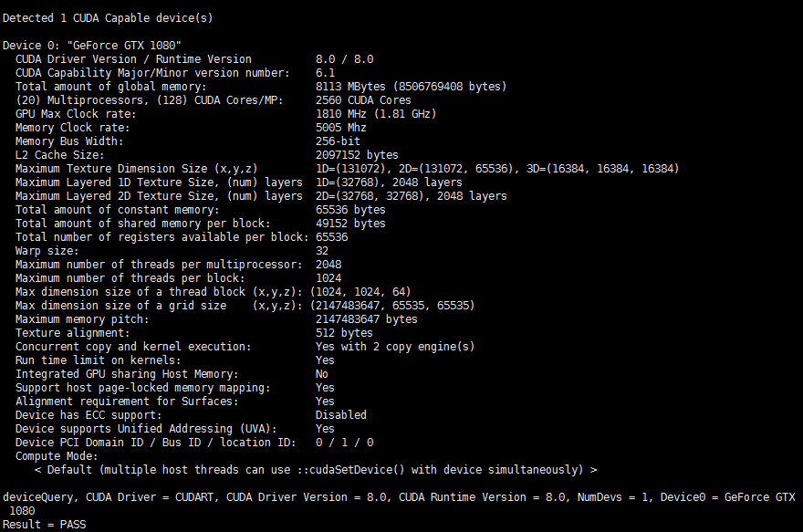Click the "0 / 1 / 0" PCI location value

click(x=344, y=443)
